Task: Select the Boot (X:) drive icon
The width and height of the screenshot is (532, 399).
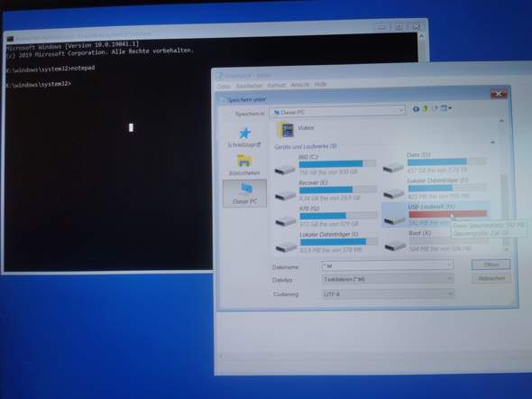Action: click(x=395, y=246)
